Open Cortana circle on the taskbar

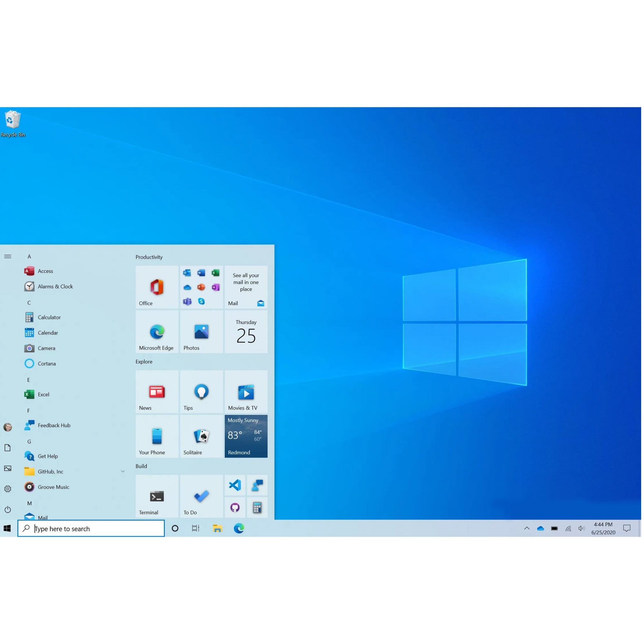click(x=175, y=528)
